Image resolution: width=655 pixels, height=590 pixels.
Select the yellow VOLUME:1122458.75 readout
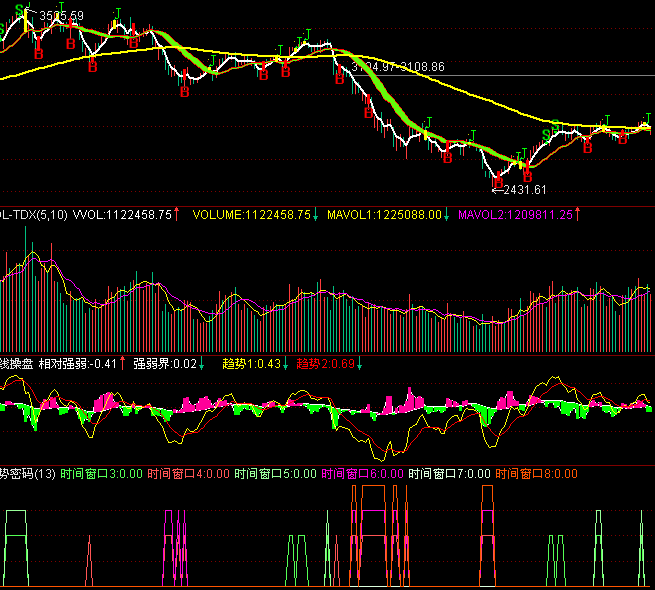[x=251, y=215]
